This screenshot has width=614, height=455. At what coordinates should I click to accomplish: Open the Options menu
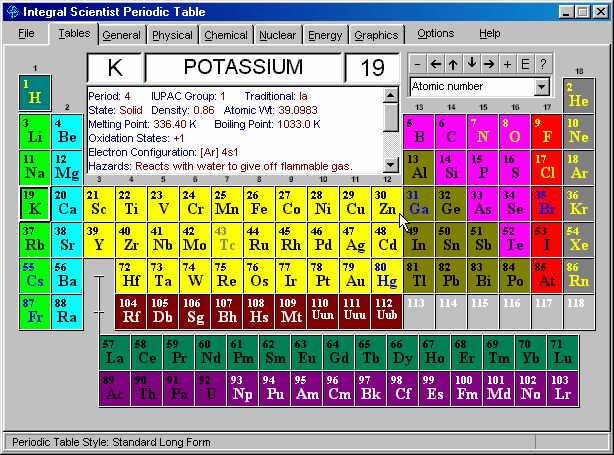pyautogui.click(x=435, y=33)
